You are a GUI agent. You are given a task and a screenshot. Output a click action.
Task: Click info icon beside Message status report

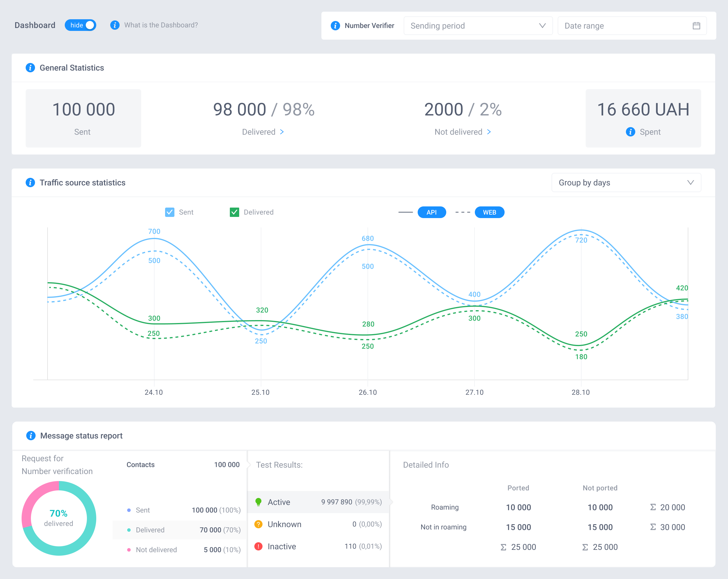[x=31, y=436]
